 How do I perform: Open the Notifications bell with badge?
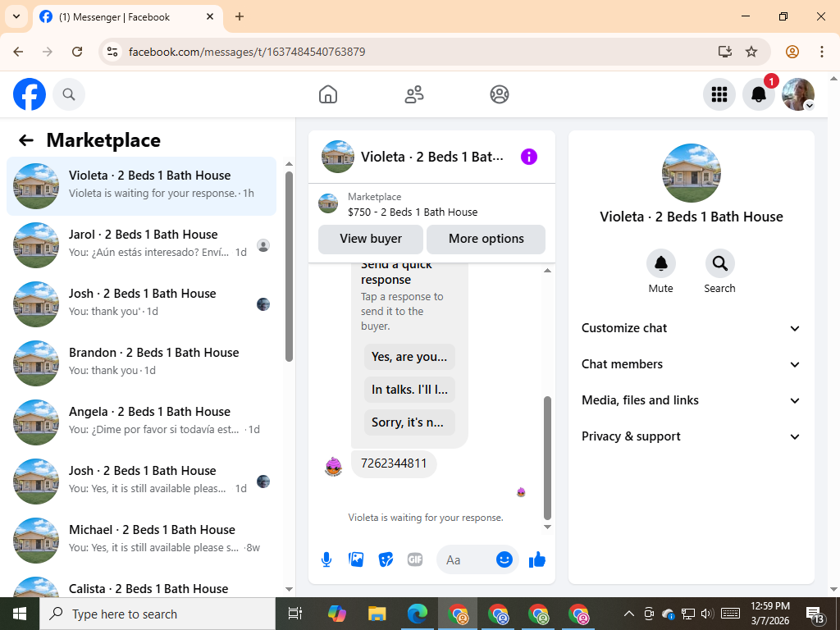click(759, 94)
